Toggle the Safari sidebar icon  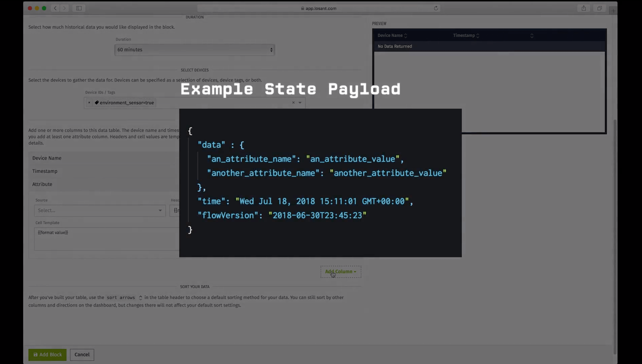pyautogui.click(x=79, y=8)
